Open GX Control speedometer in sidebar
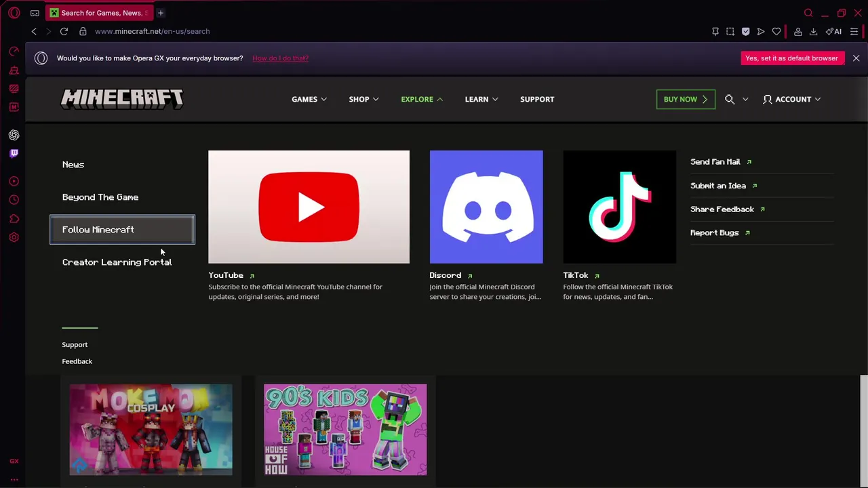Screen dimensions: 868x488 14,52
